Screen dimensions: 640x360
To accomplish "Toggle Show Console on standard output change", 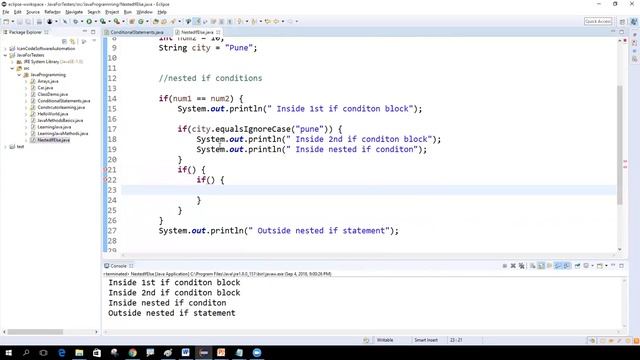I will (558, 266).
